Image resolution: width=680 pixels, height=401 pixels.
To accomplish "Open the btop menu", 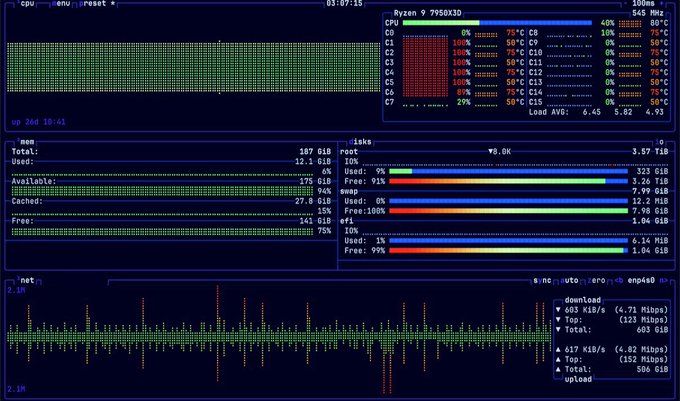I will pyautogui.click(x=61, y=3).
